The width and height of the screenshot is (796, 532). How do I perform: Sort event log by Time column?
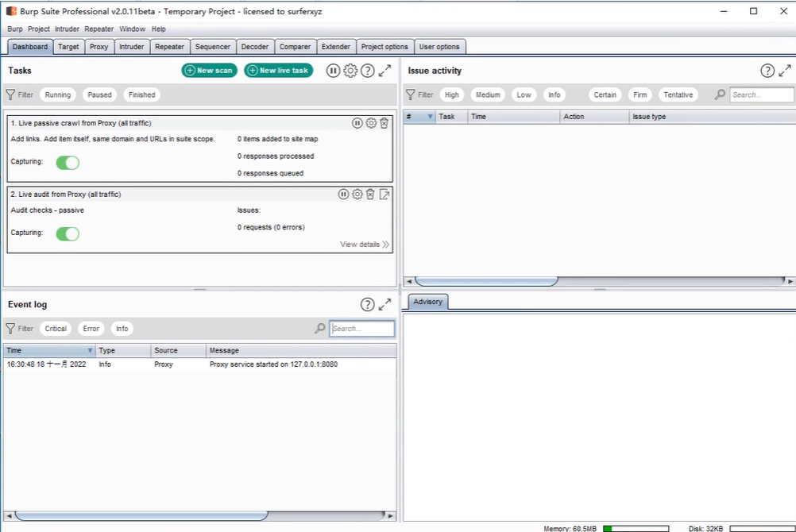[x=49, y=350]
